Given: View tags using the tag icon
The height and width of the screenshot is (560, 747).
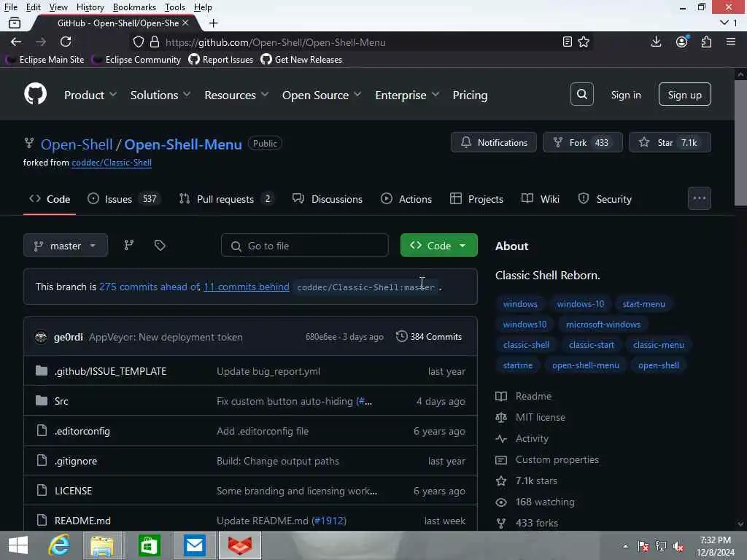Looking at the screenshot, I should (x=160, y=245).
